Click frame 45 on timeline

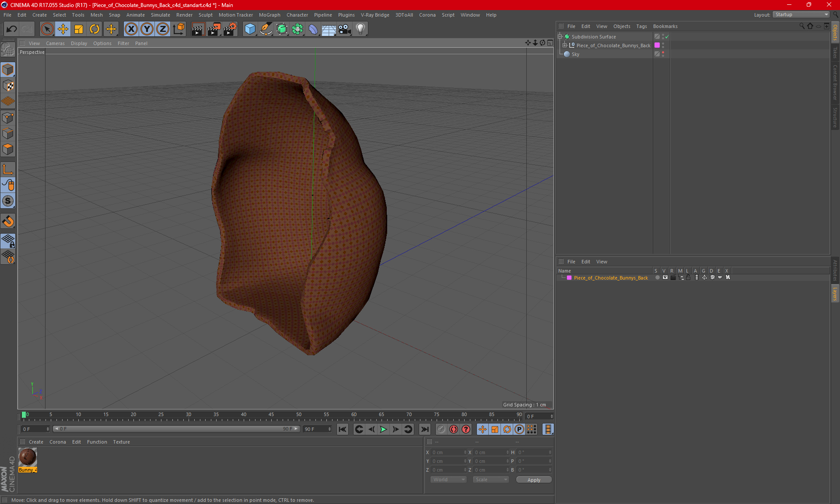pyautogui.click(x=271, y=414)
